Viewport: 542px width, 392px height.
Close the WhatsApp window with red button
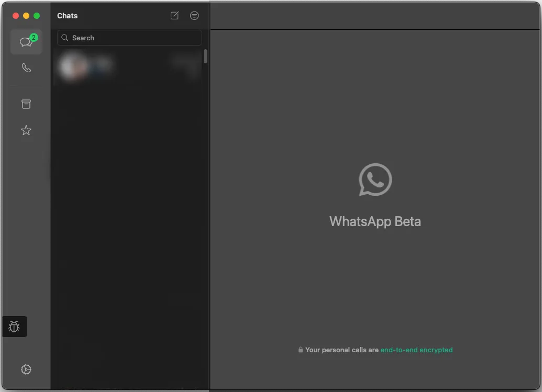[x=16, y=16]
